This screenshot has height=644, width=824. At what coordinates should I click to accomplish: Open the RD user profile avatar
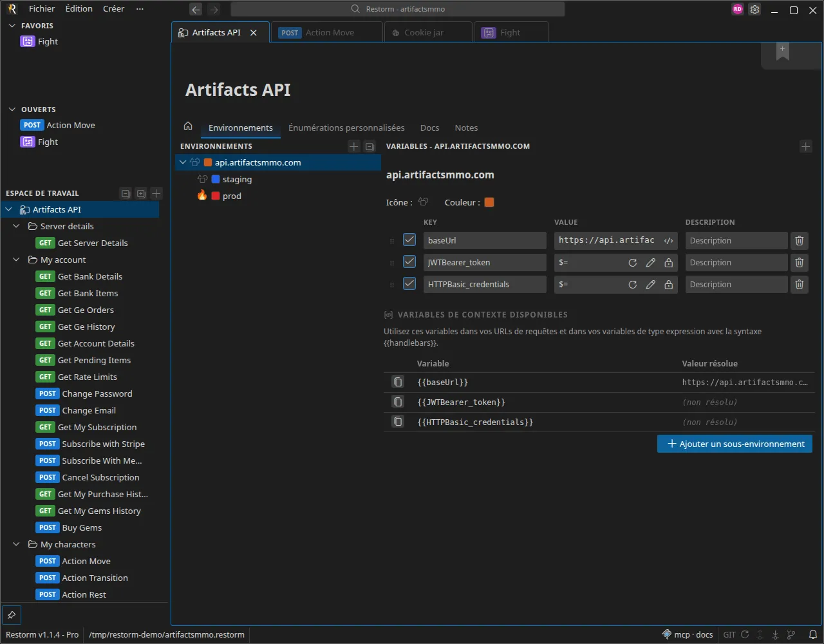click(738, 10)
